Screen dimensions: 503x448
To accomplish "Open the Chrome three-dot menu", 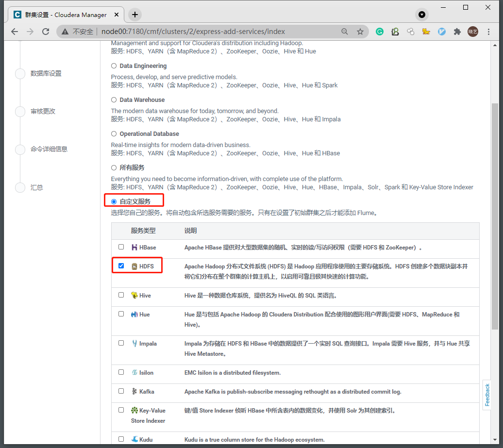I will point(488,32).
